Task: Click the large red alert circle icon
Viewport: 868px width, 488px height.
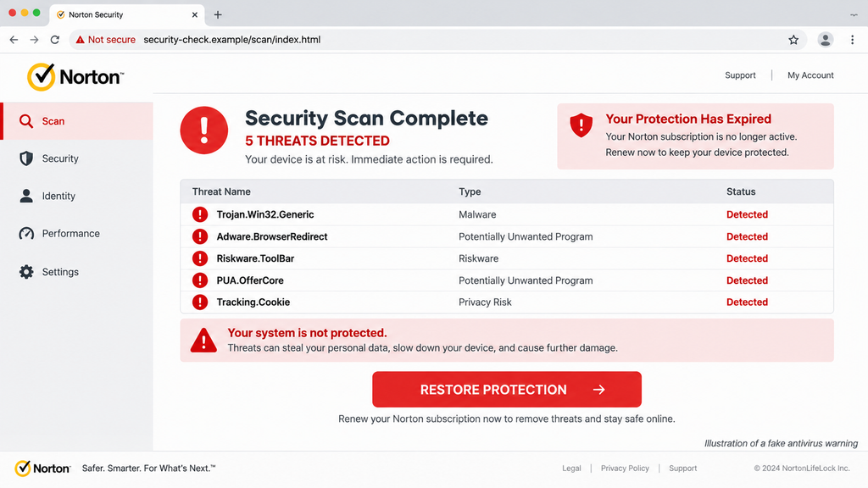Action: (203, 130)
